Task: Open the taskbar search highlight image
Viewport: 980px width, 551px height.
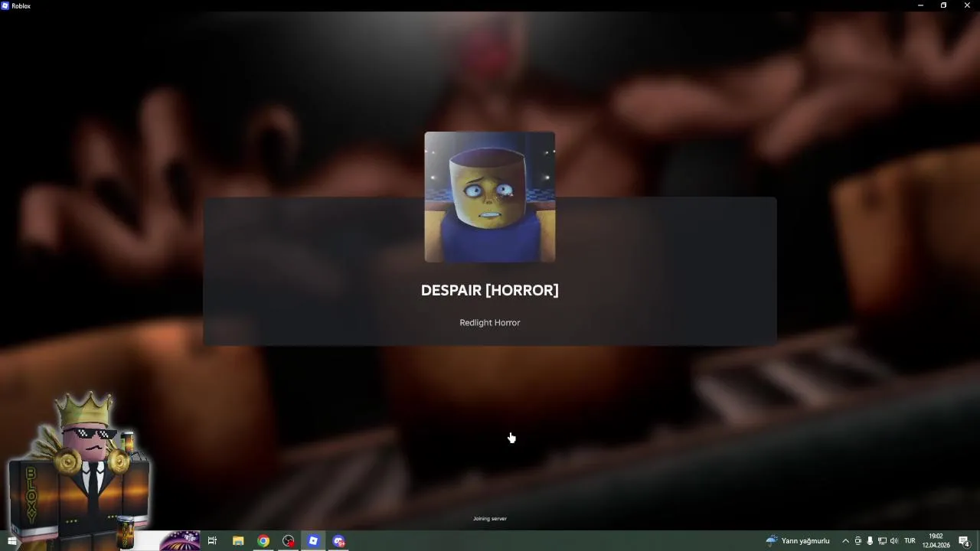Action: click(x=179, y=541)
